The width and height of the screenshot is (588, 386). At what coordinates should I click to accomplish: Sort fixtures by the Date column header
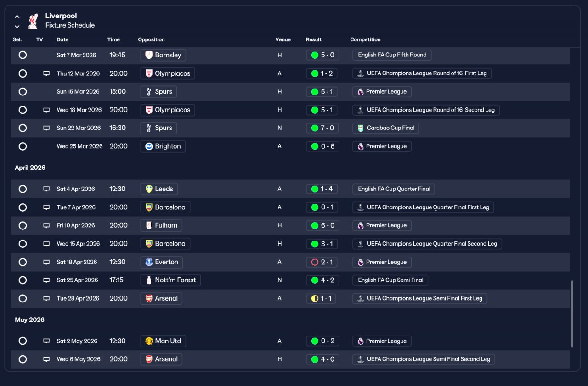coord(62,39)
